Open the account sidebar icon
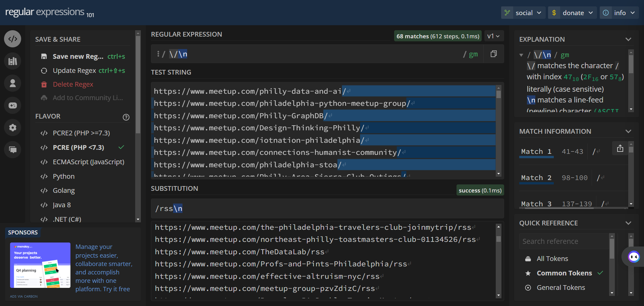Viewport: 644px width, 306px height. [13, 83]
